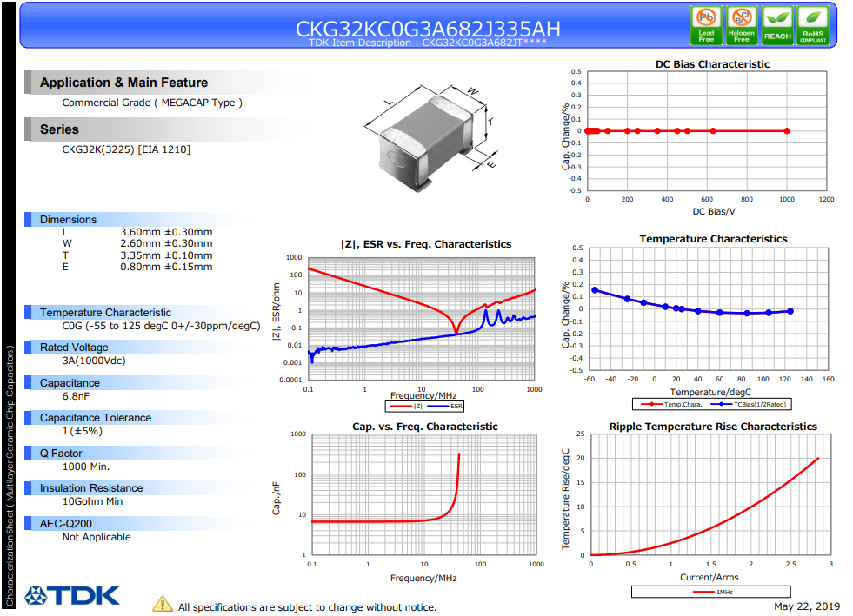Click the Lead Free badge icon

click(x=706, y=25)
